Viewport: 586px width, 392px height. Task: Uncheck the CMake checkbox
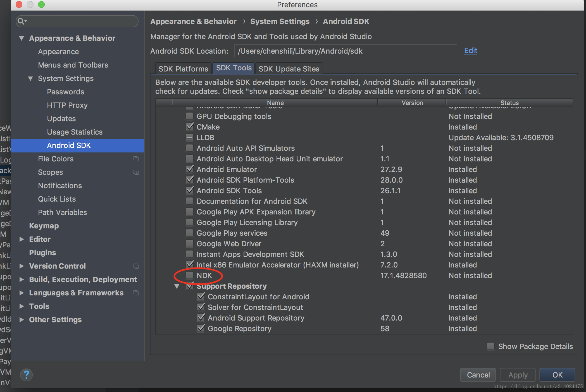(190, 127)
